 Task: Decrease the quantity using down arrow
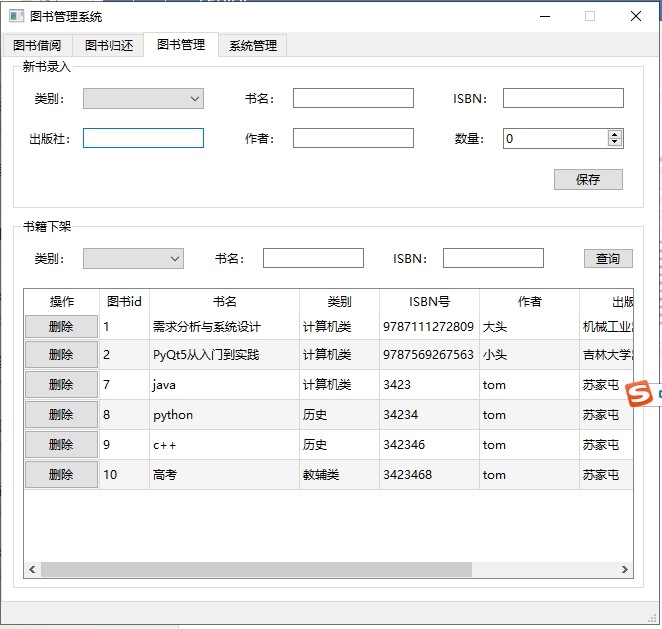click(614, 143)
